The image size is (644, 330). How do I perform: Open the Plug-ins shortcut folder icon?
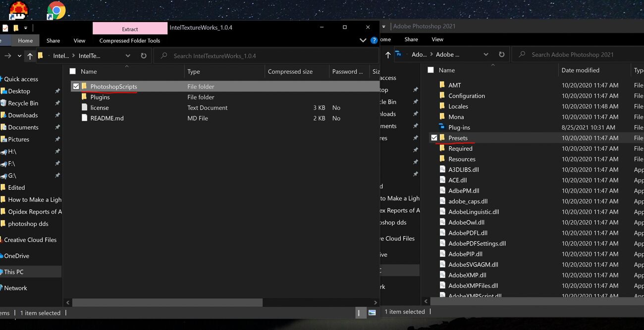click(x=442, y=128)
